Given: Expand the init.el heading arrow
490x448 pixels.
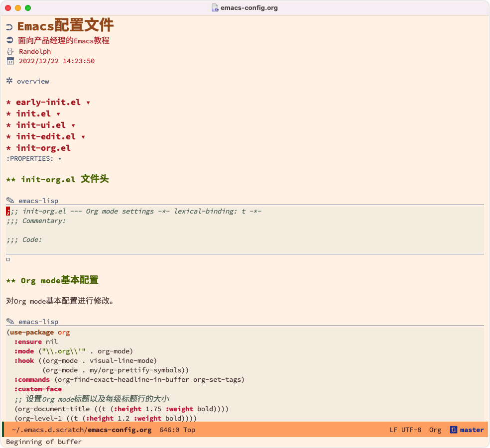Looking at the screenshot, I should (58, 114).
